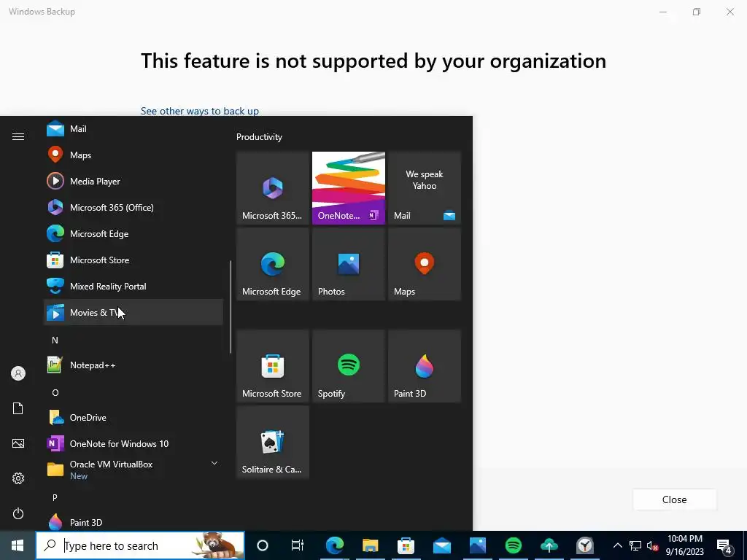Open the Microsoft 365 tile
747x560 pixels.
[273, 188]
